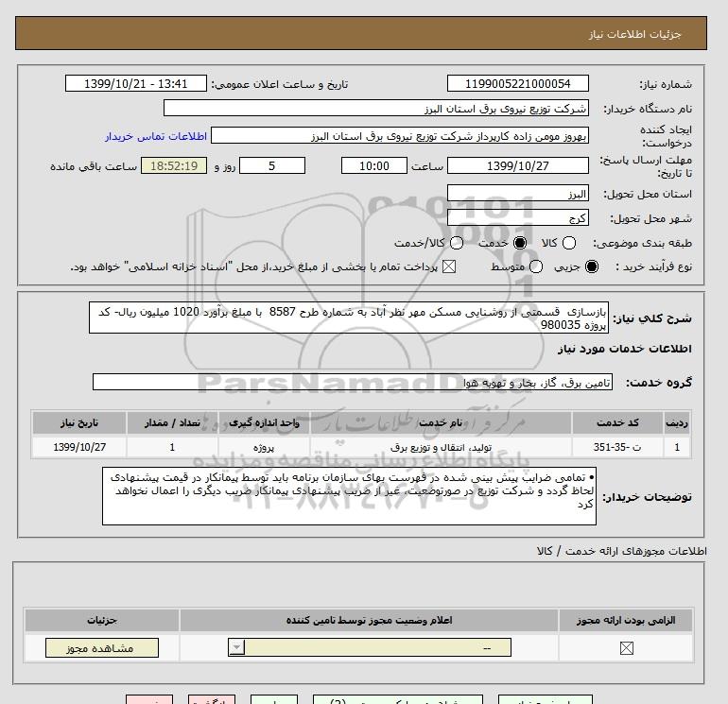Click the تاریخ نیاز column header
Screen dimensions: 728x704
tap(79, 422)
